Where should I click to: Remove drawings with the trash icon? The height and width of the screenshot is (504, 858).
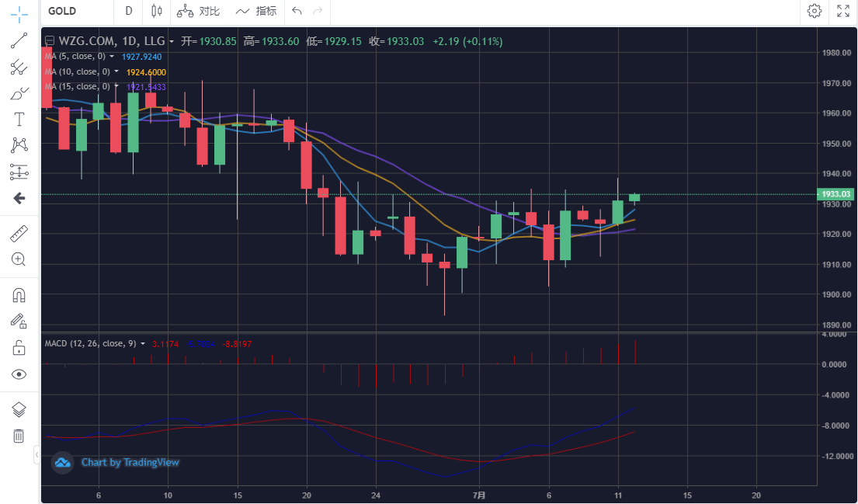click(x=19, y=436)
